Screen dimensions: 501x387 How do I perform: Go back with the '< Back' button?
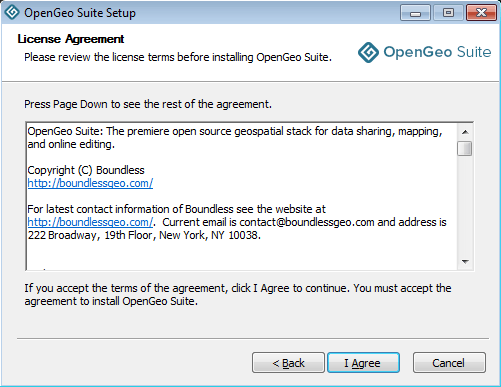point(288,363)
